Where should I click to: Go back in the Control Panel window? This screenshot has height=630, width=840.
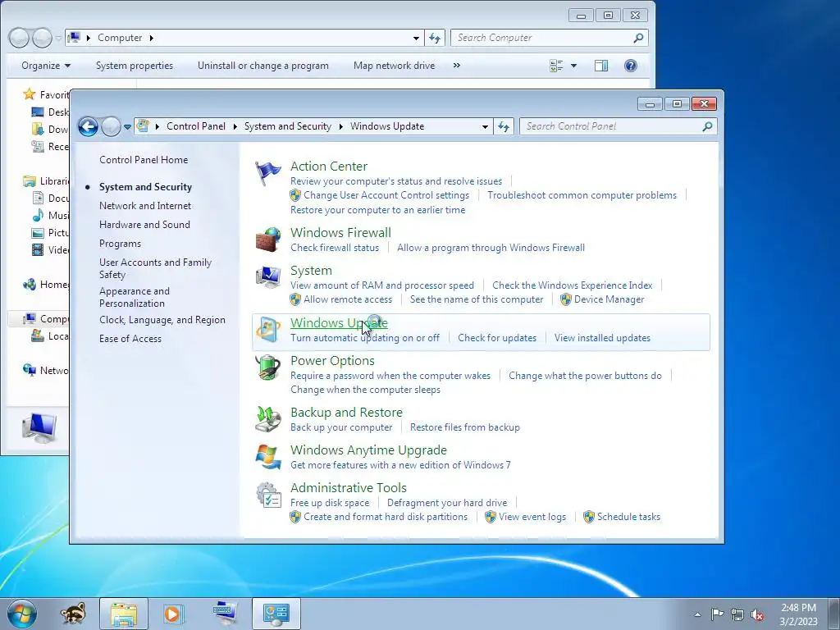click(89, 127)
